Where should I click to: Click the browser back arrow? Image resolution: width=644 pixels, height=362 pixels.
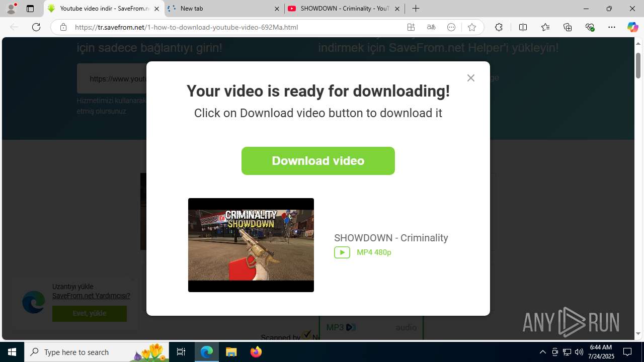pyautogui.click(x=14, y=27)
